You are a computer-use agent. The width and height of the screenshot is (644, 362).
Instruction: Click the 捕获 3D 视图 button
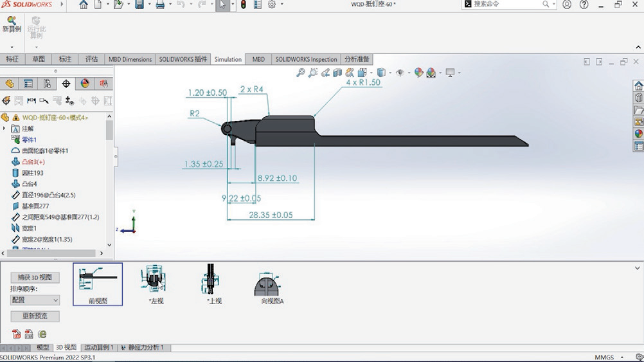tap(35, 277)
